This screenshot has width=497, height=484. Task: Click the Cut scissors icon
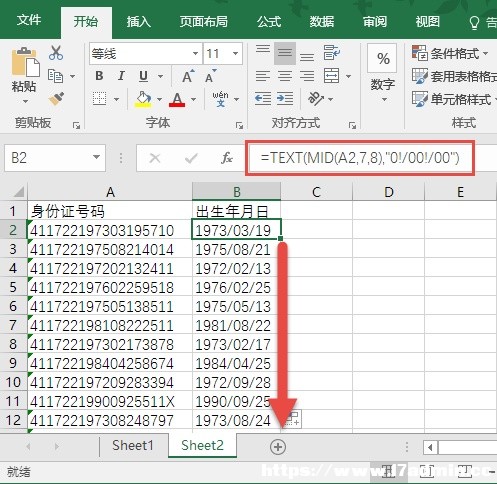coord(56,53)
